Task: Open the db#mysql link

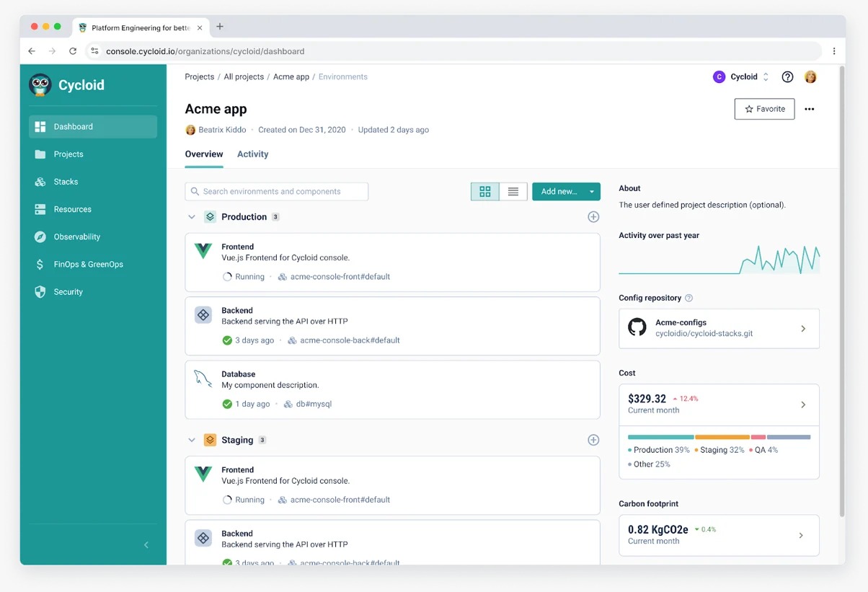Action: [314, 405]
